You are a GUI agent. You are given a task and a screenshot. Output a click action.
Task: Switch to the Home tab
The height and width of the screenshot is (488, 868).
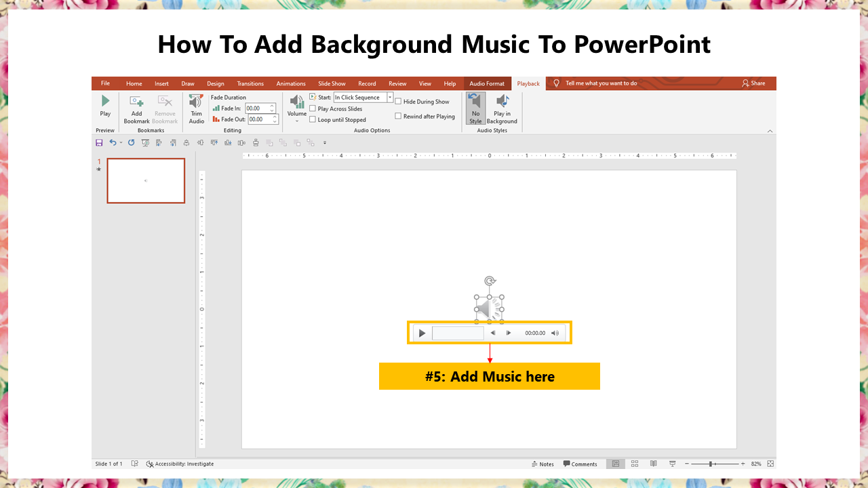pos(134,83)
